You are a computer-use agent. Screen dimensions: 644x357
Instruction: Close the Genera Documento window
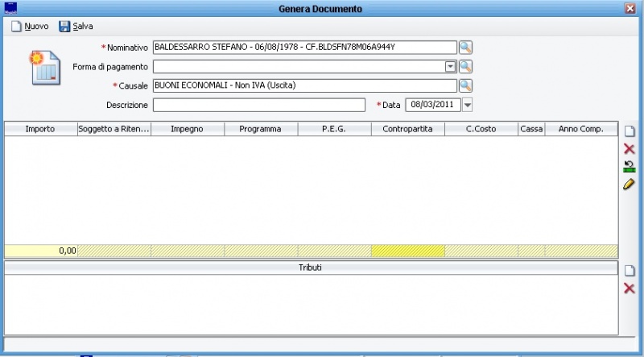coord(630,8)
